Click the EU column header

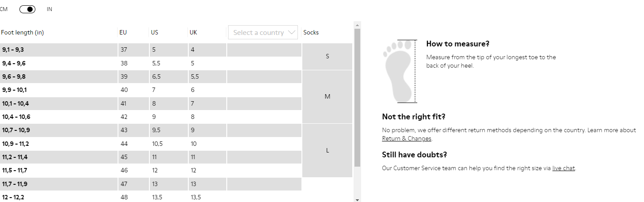(123, 32)
